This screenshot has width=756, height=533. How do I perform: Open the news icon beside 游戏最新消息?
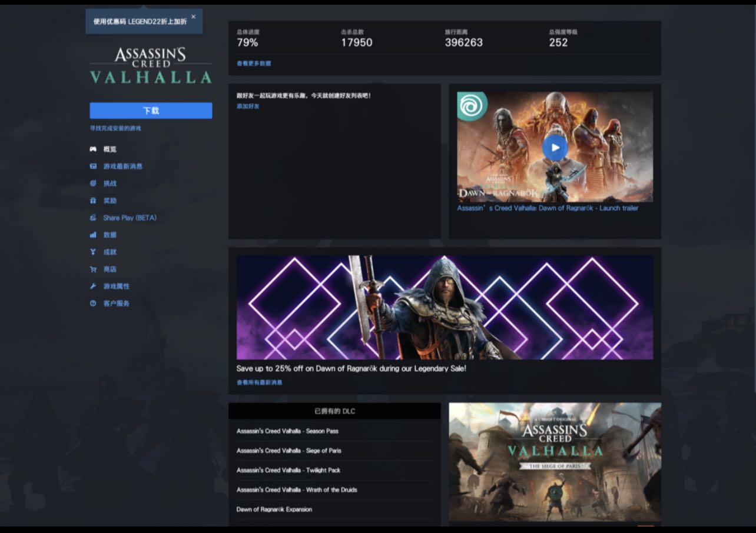tap(93, 166)
